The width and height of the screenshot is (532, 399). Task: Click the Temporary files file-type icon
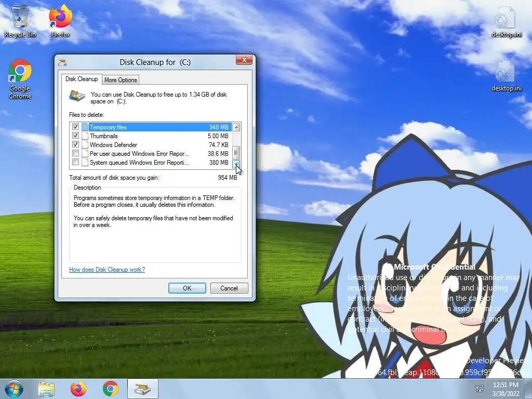[x=85, y=127]
